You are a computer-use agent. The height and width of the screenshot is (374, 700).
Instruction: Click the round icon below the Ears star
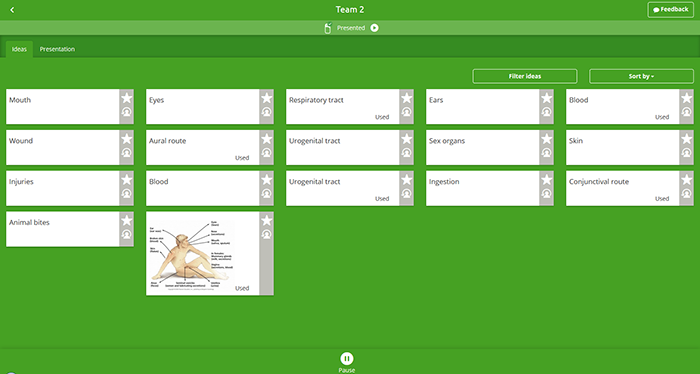546,112
